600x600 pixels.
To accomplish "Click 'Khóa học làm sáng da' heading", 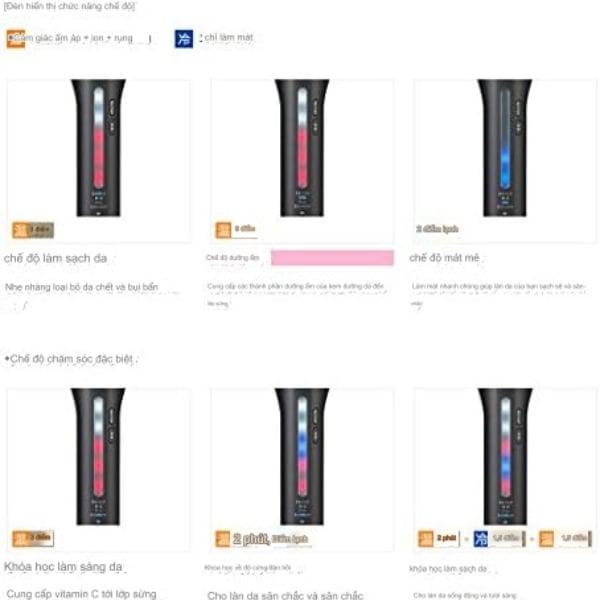I will 63,567.
